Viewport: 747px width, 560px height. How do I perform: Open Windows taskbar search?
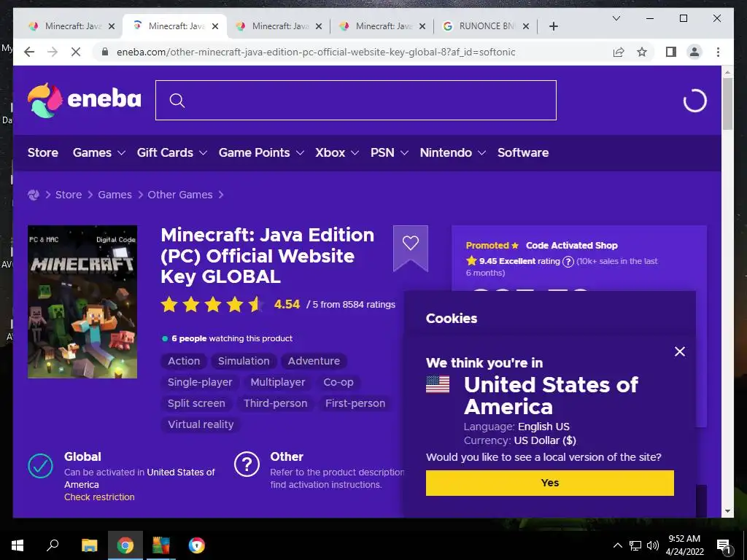[x=53, y=545]
